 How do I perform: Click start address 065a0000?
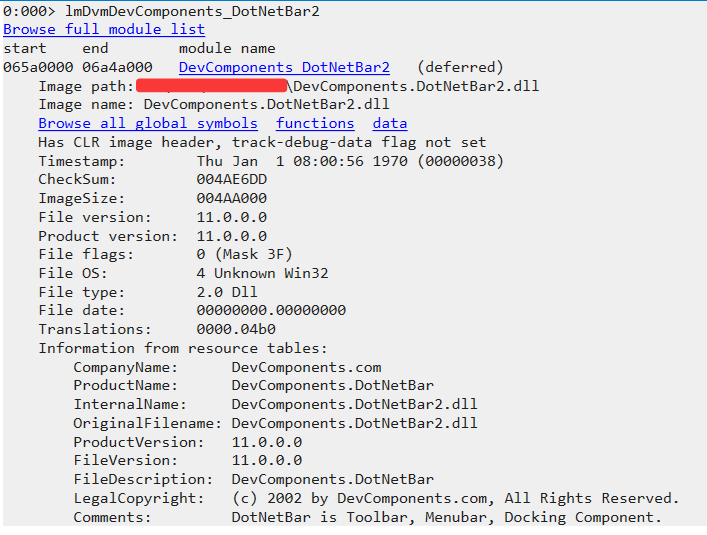pos(38,68)
